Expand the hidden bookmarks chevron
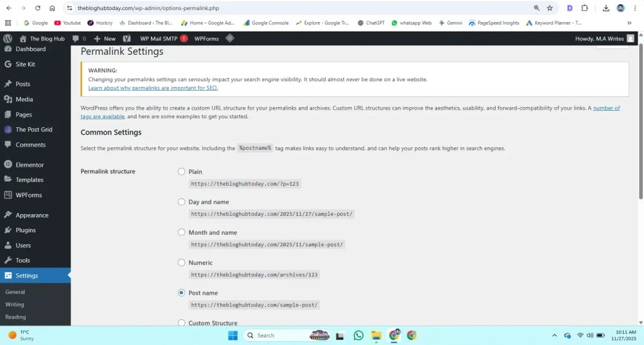 pos(629,23)
